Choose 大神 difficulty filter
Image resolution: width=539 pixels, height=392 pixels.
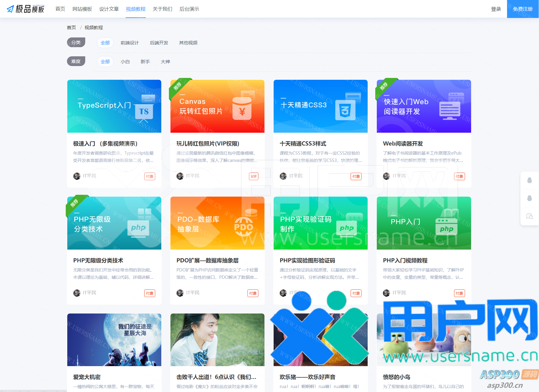165,61
